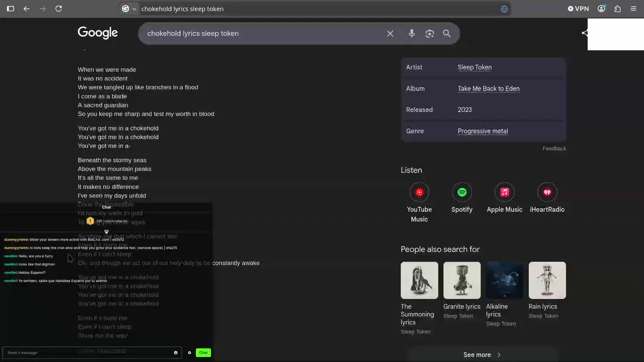This screenshot has height=362, width=644.
Task: Open the Progressive metal genre link
Action: (x=482, y=131)
